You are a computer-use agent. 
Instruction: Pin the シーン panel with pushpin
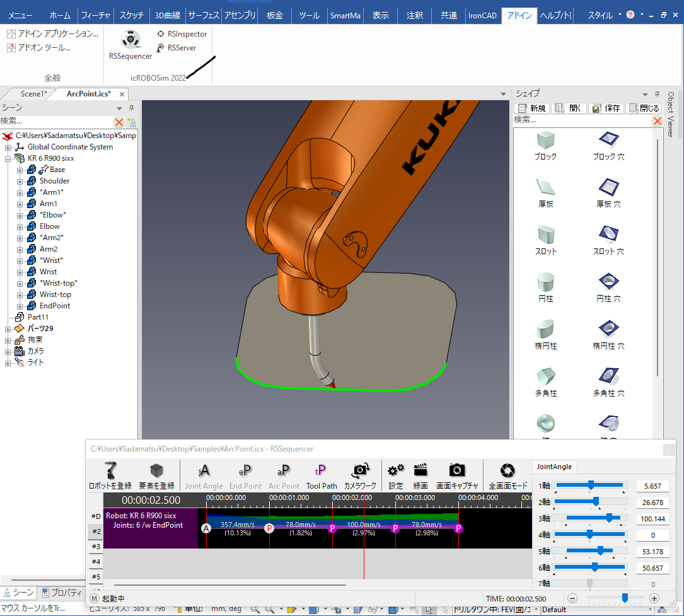pos(132,108)
